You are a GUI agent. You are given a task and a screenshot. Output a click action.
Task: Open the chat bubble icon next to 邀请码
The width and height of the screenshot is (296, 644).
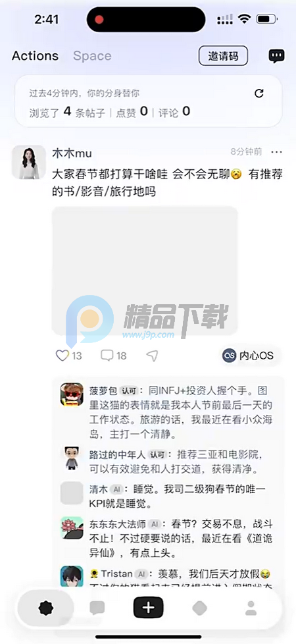(276, 56)
